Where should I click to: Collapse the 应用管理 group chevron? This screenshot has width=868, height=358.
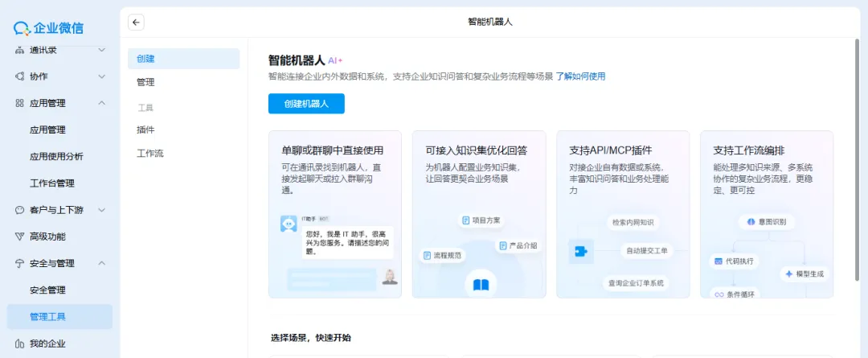(102, 103)
